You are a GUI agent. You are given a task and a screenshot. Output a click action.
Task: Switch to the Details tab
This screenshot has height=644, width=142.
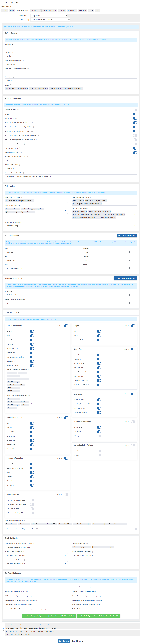coord(5,11)
